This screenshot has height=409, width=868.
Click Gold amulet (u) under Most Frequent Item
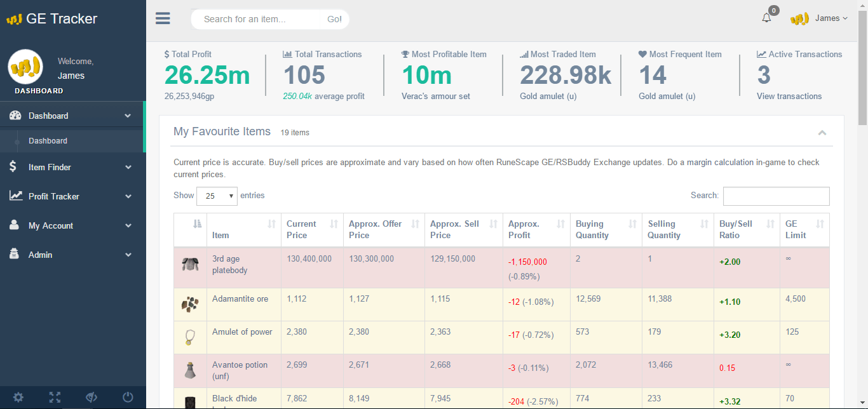click(667, 97)
